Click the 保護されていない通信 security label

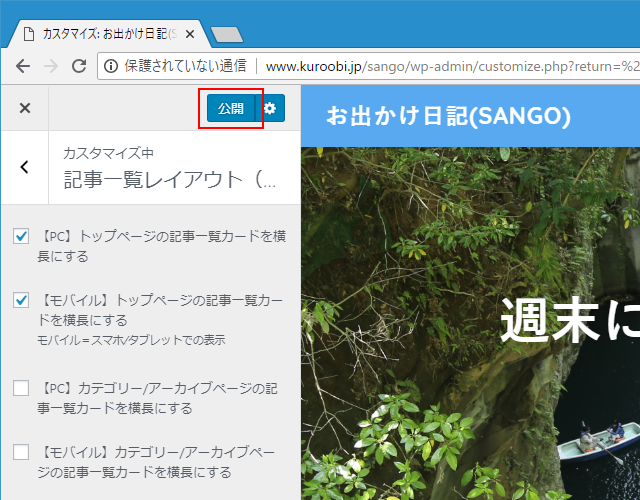point(185,66)
